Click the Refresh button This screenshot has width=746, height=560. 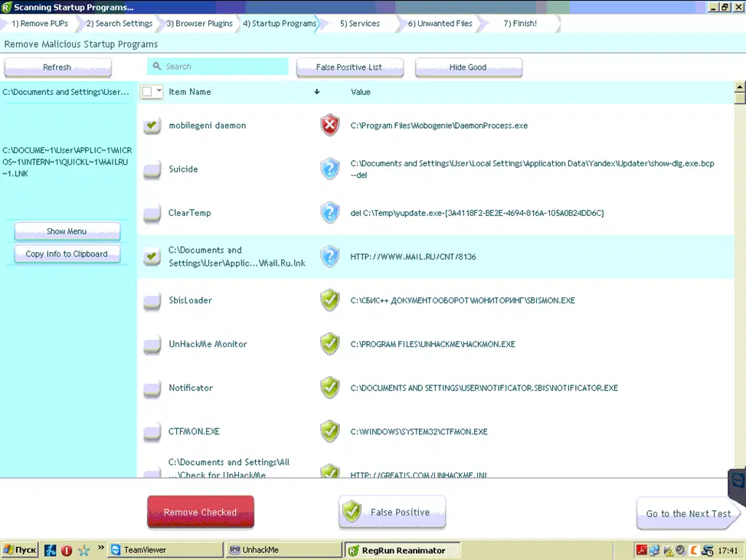coord(57,67)
